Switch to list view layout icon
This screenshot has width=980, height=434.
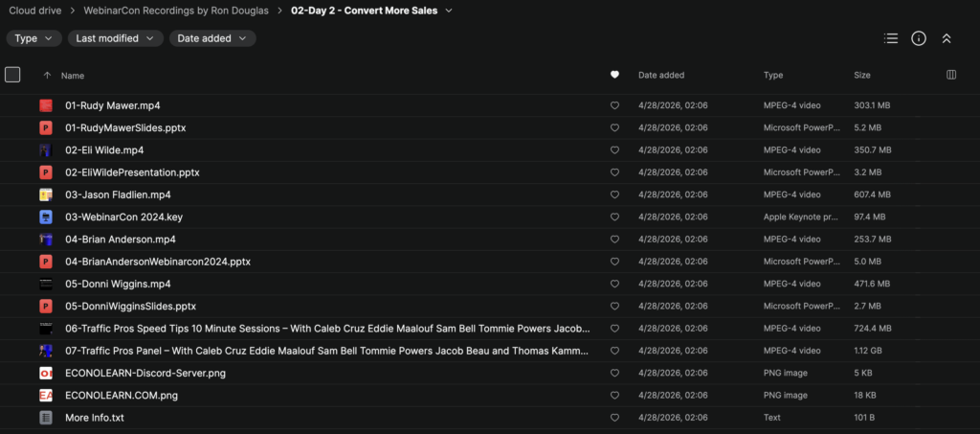[x=891, y=38]
